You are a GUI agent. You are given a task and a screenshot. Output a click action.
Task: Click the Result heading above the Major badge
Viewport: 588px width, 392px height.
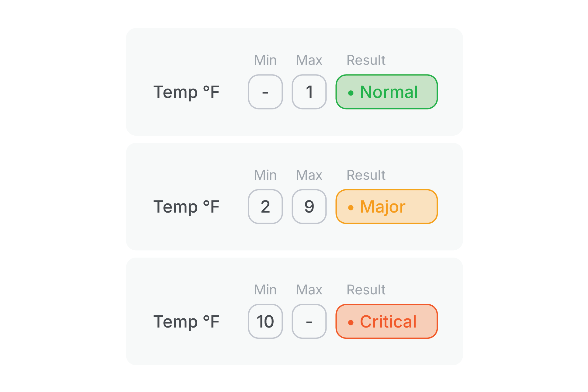pyautogui.click(x=366, y=175)
